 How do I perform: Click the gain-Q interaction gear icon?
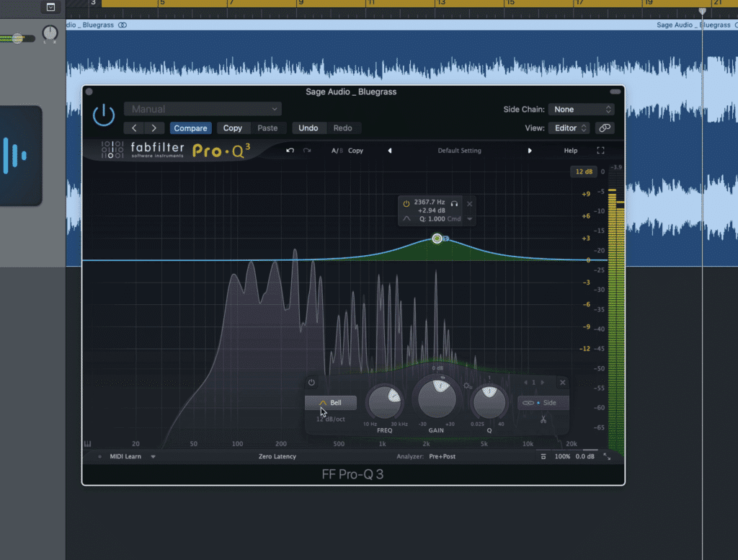click(x=467, y=386)
